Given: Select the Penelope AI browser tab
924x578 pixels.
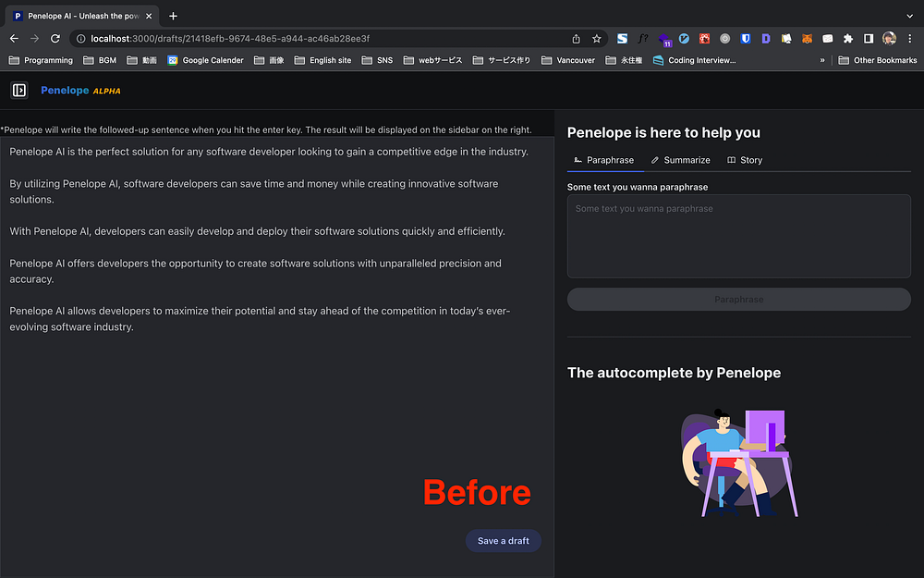Looking at the screenshot, I should 82,16.
